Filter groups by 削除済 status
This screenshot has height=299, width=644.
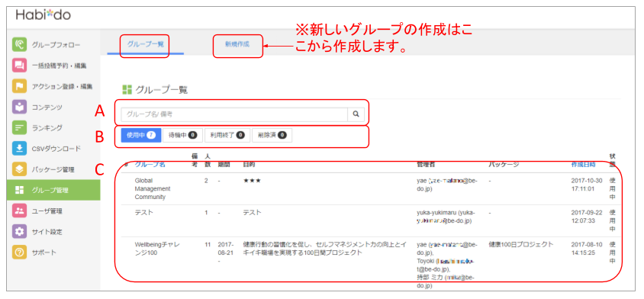click(272, 135)
